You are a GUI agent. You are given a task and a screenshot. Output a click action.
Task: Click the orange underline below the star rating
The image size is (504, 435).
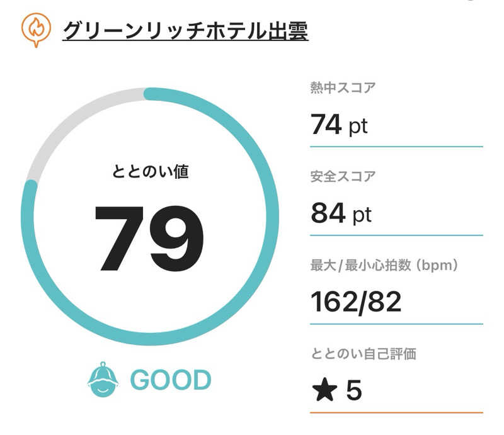[x=397, y=413]
